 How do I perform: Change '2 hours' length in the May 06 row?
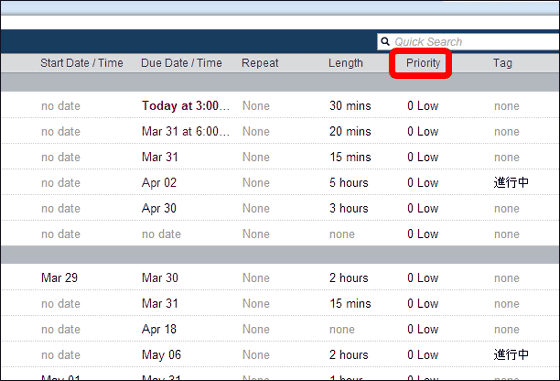[349, 355]
